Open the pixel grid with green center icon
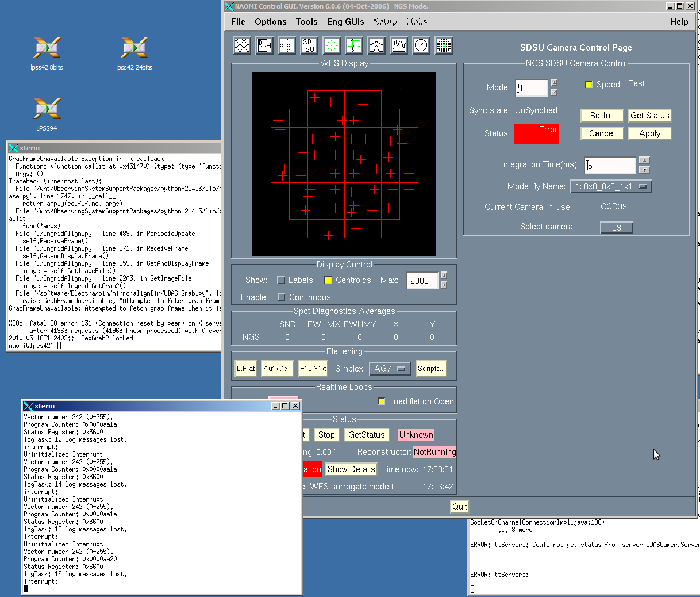 click(444, 45)
